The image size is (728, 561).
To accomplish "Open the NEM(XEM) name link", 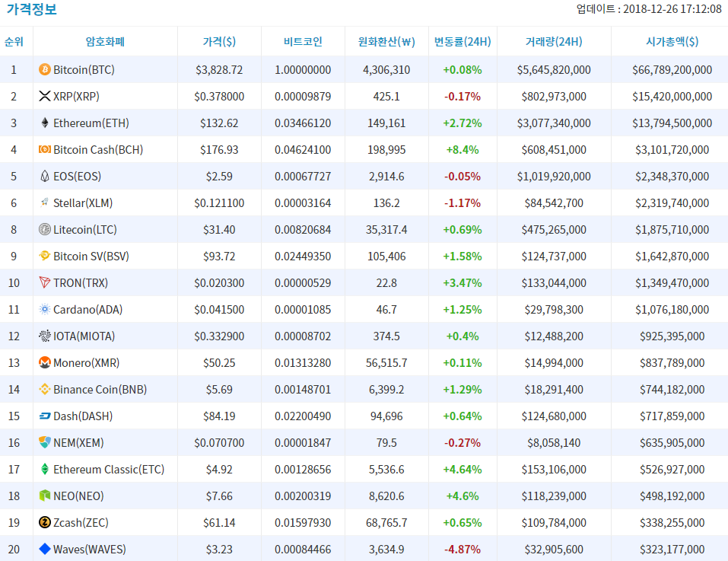I will point(78,442).
